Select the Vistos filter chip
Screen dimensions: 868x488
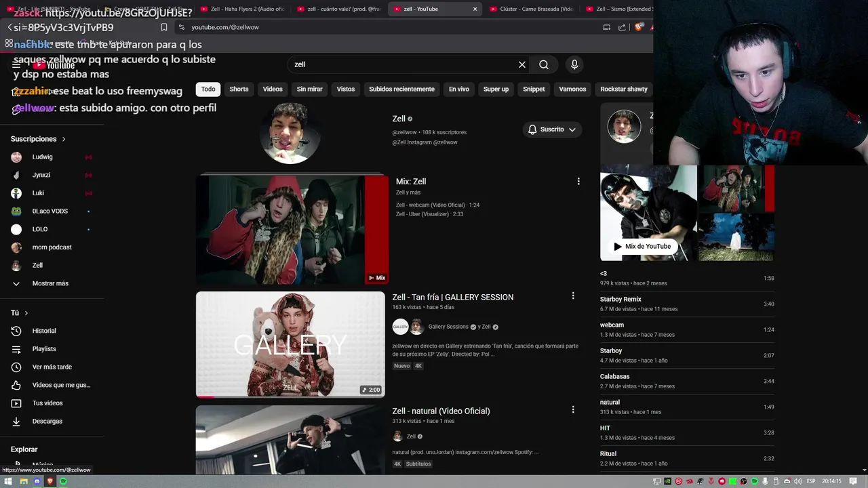point(346,89)
